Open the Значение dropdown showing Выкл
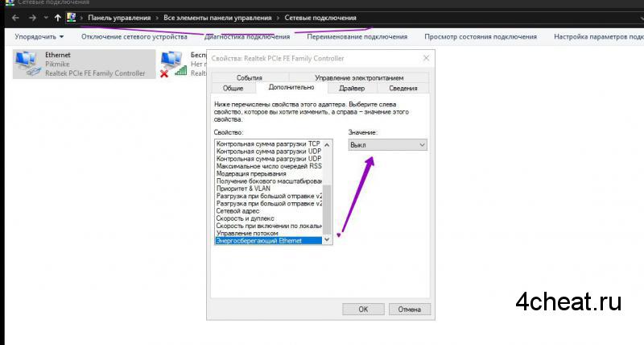644x345 pixels. [387, 144]
